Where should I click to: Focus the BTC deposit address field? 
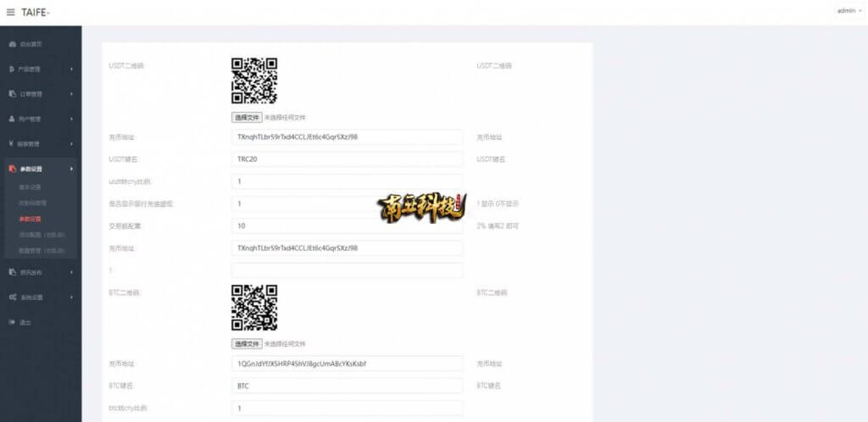click(347, 364)
